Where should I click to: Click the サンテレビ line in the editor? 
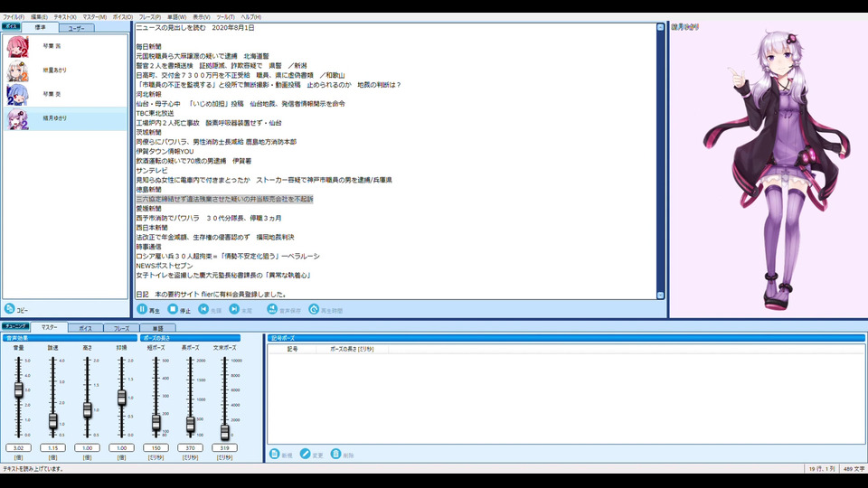click(x=152, y=171)
